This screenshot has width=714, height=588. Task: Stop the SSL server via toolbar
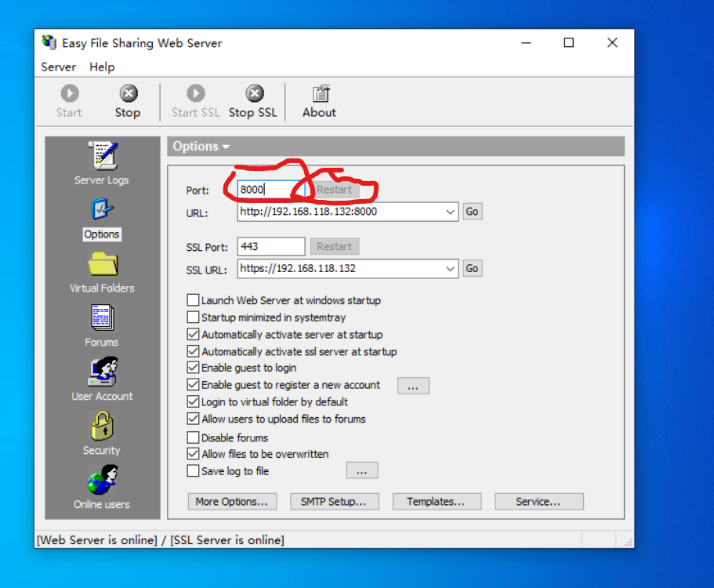click(253, 101)
